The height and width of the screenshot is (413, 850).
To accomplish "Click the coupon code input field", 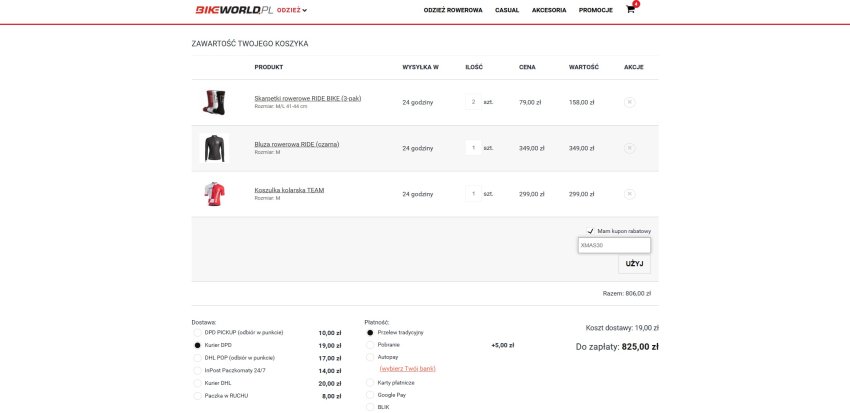I will point(614,245).
